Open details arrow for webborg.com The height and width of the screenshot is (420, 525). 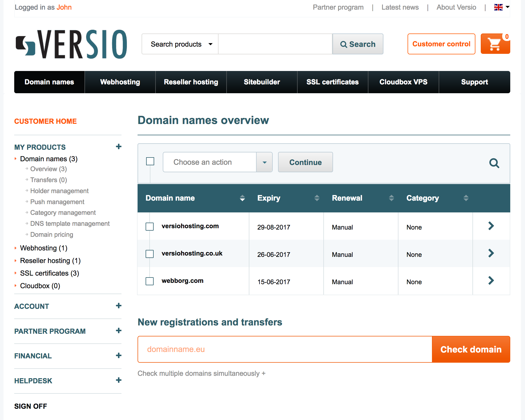click(491, 280)
